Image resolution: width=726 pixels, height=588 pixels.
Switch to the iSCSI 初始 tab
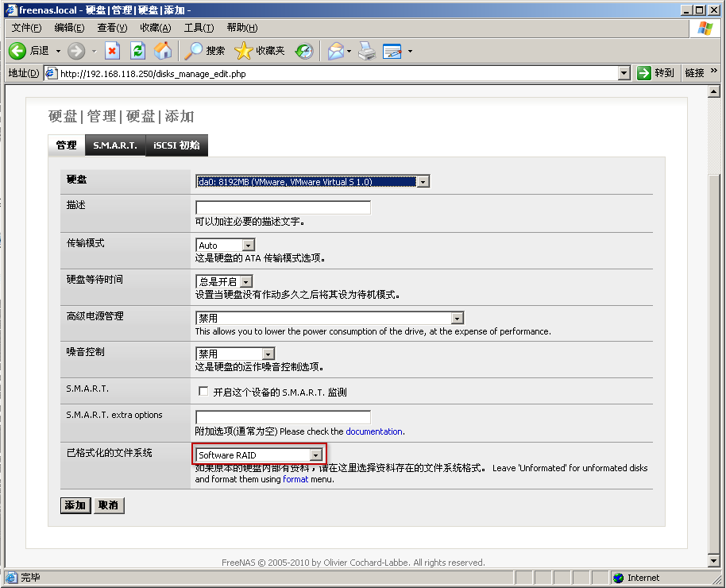[176, 145]
